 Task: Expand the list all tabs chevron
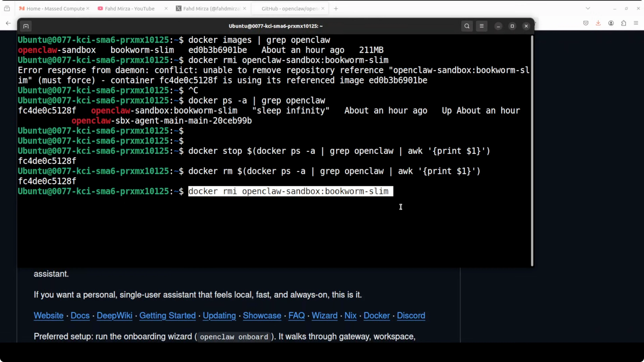(588, 9)
